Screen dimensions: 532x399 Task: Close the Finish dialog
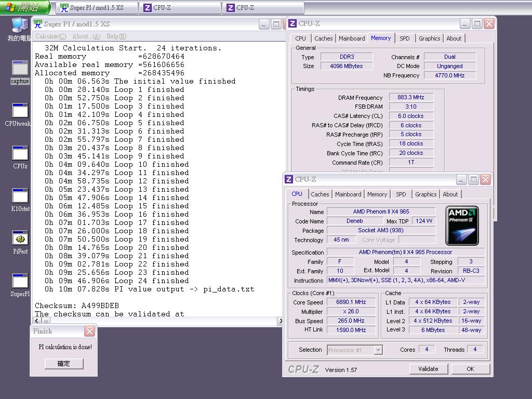(x=89, y=331)
